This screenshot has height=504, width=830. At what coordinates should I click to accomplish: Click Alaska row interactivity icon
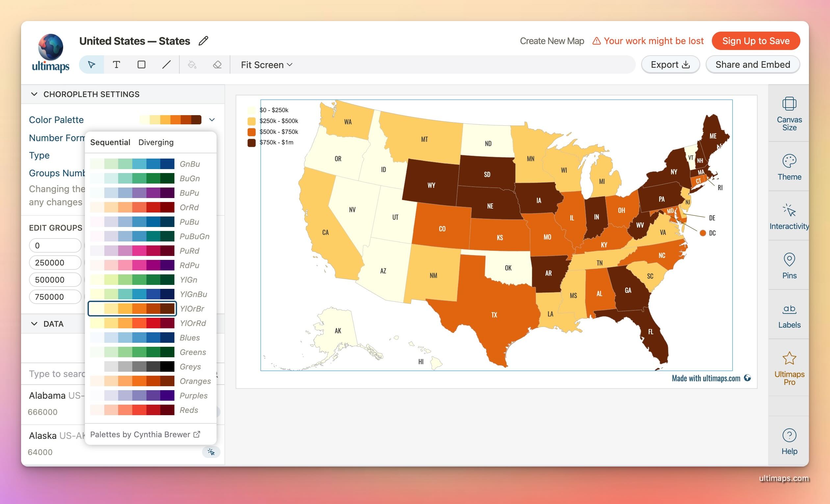(x=211, y=452)
